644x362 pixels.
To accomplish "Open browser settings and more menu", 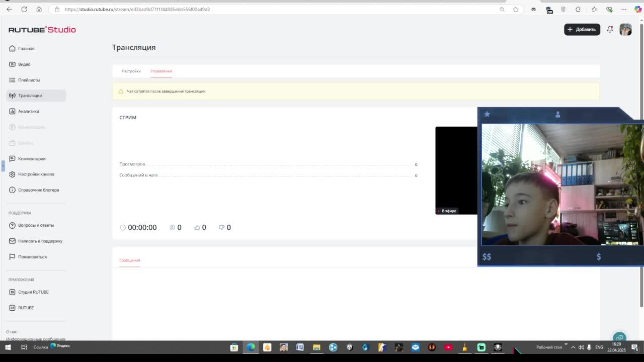I will 624,9.
